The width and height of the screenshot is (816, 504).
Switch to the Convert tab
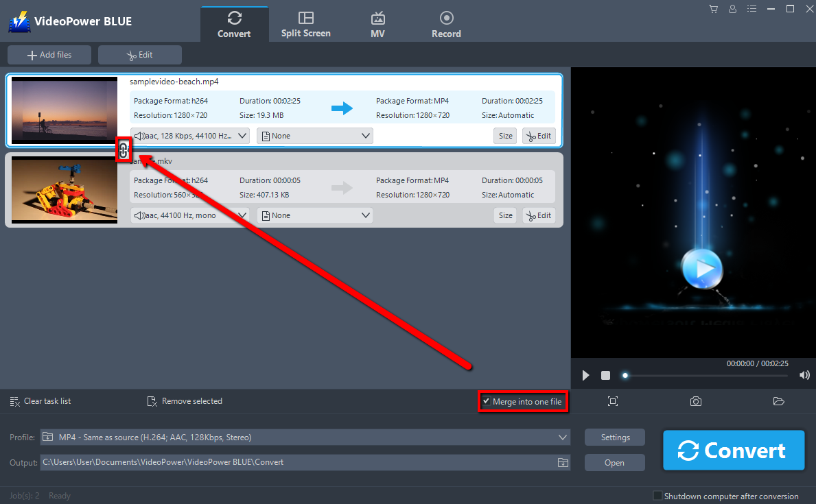coord(234,25)
